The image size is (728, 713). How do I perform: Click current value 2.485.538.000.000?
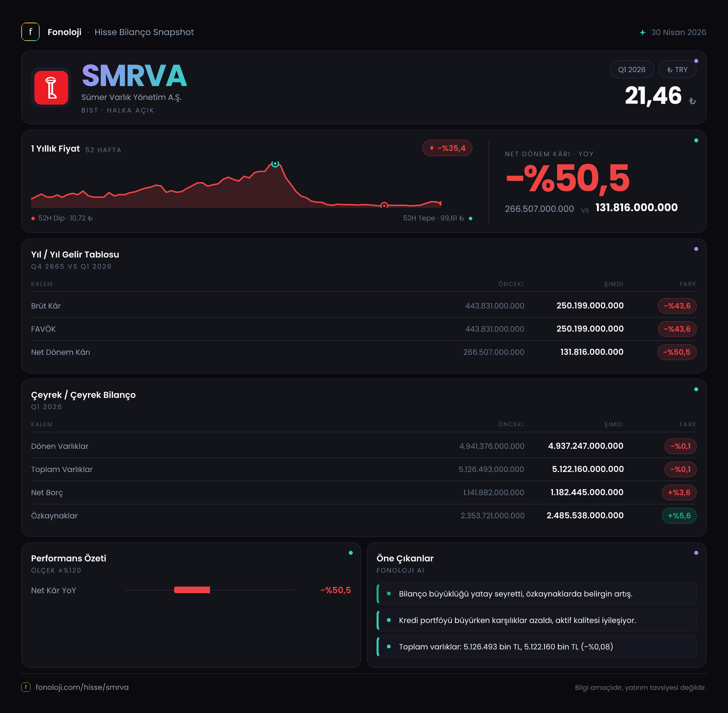(x=585, y=516)
